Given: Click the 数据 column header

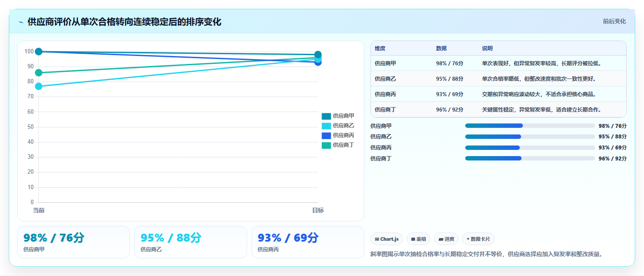Looking at the screenshot, I should click(x=441, y=48).
